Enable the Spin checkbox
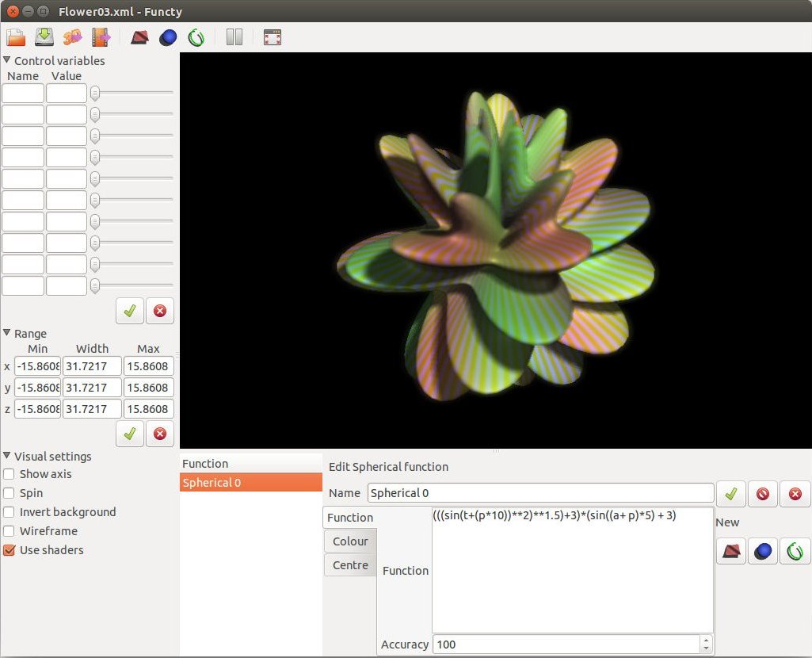 pyautogui.click(x=9, y=493)
